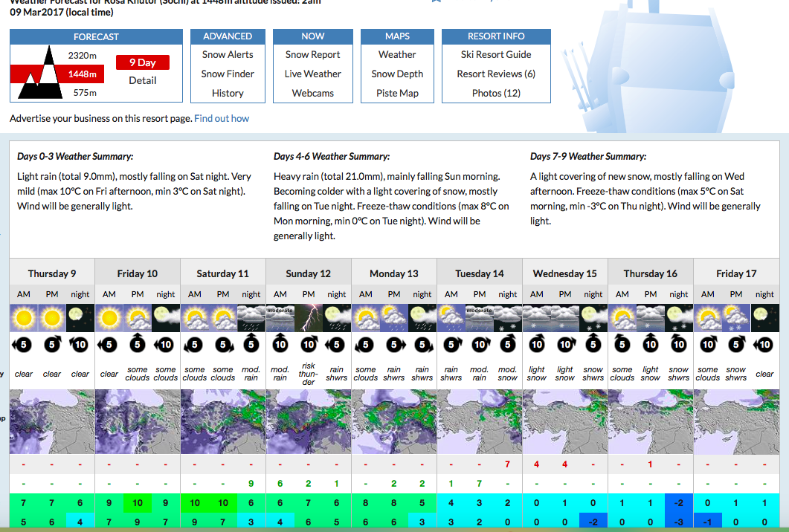Screen dimensions: 789x532
Task: Select the 575m base elevation
Action: (85, 93)
